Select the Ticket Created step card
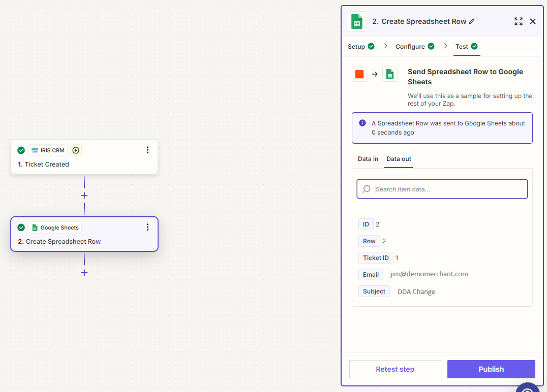The image size is (547, 392). point(84,157)
